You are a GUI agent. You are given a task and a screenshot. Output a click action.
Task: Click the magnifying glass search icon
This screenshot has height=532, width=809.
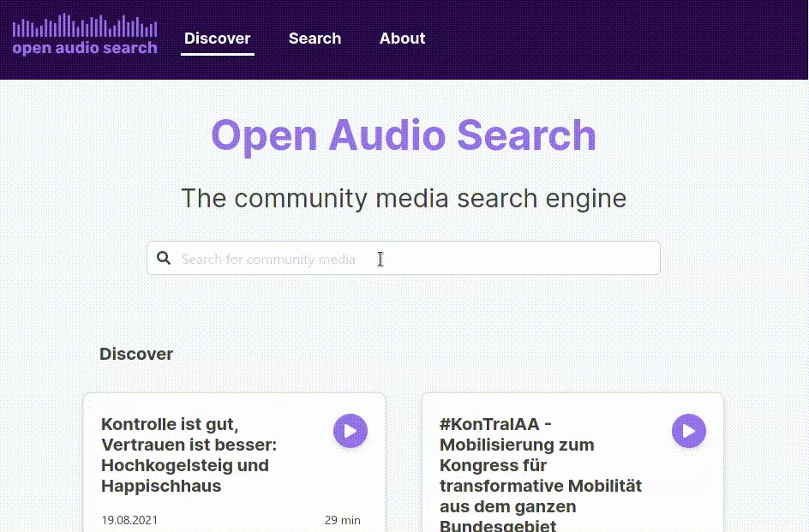[164, 259]
